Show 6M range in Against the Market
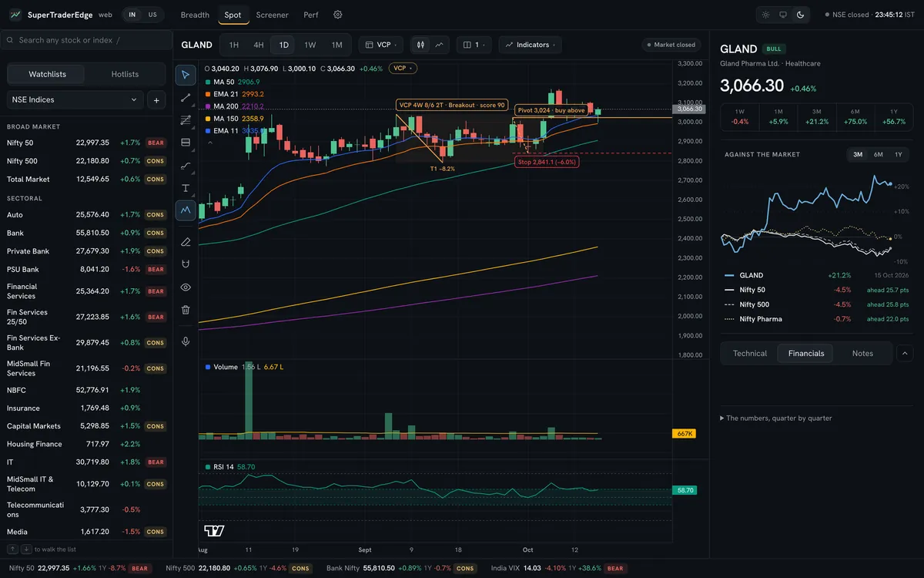The width and height of the screenshot is (924, 578). pyautogui.click(x=878, y=155)
